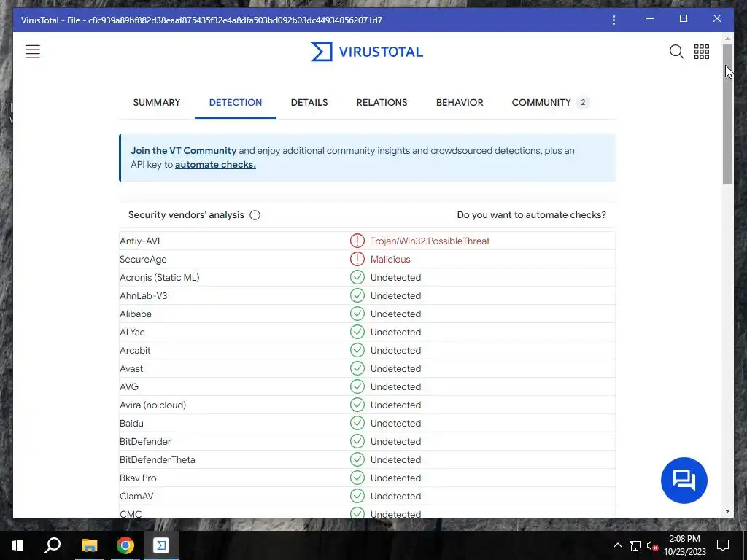This screenshot has width=747, height=560.
Task: Select the Trojan/Win32.PossibleThreat result text
Action: pyautogui.click(x=430, y=241)
